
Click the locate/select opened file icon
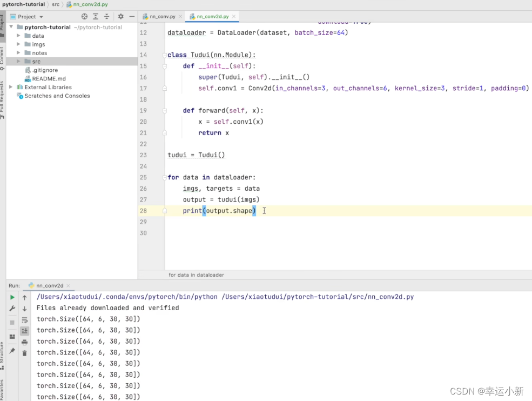(x=84, y=17)
